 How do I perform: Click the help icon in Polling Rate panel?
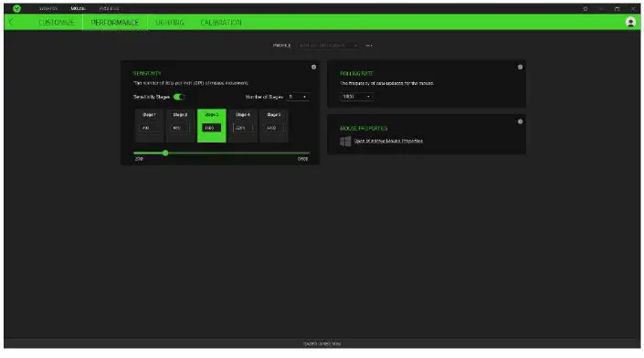pyautogui.click(x=520, y=67)
